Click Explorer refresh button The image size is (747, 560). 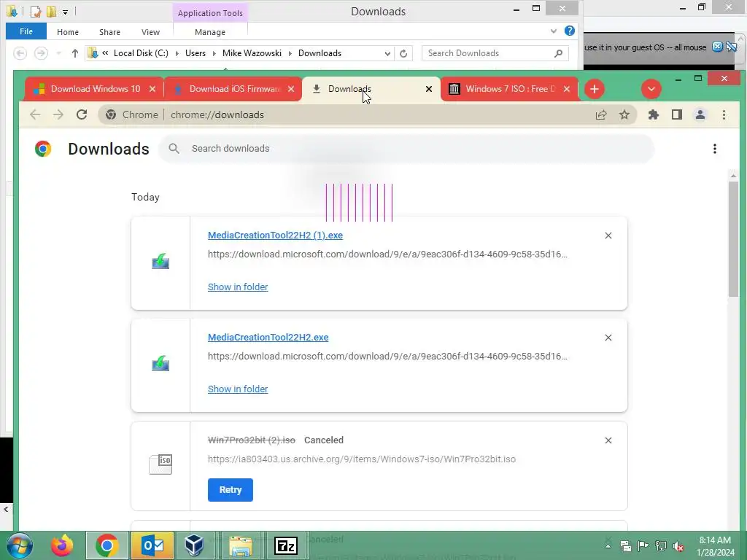click(403, 53)
